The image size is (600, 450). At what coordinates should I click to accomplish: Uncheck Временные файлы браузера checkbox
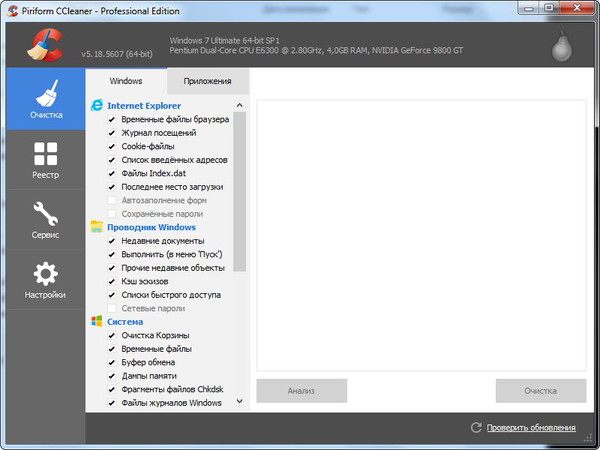tap(112, 119)
